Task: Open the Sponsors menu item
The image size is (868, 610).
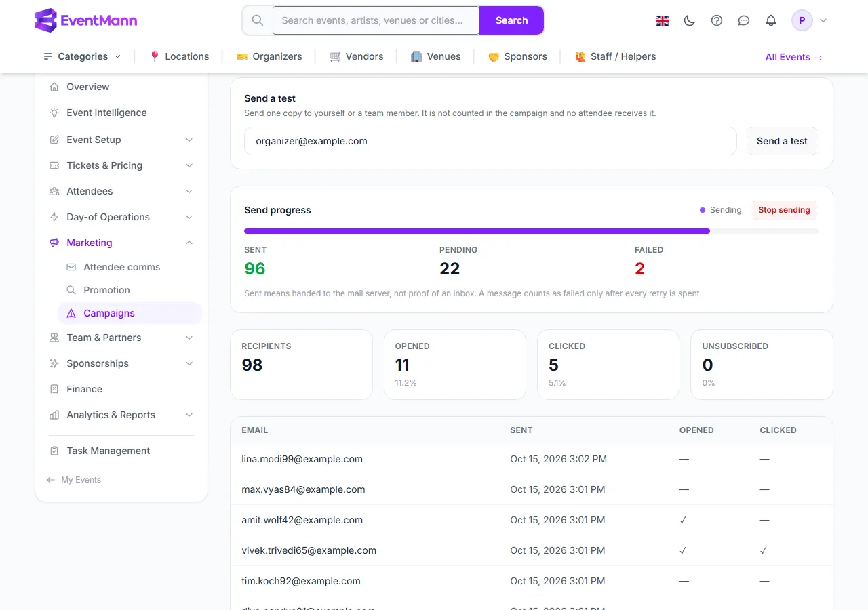Action: (x=517, y=56)
